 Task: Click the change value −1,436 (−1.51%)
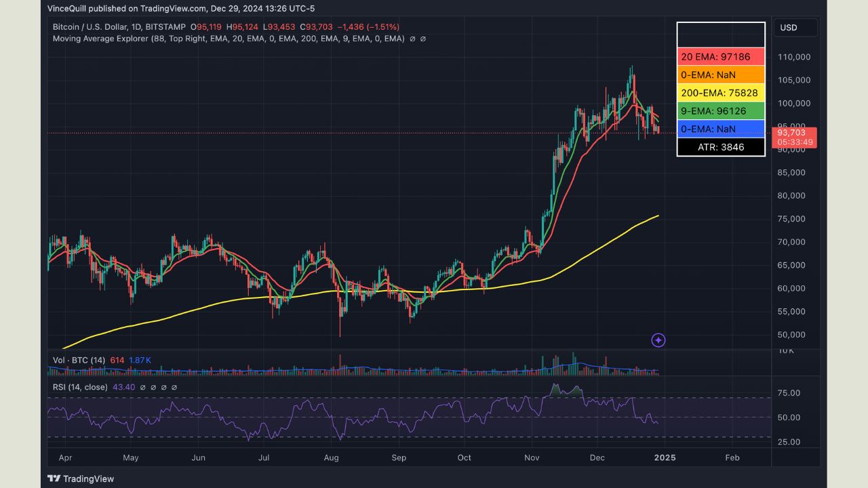368,27
